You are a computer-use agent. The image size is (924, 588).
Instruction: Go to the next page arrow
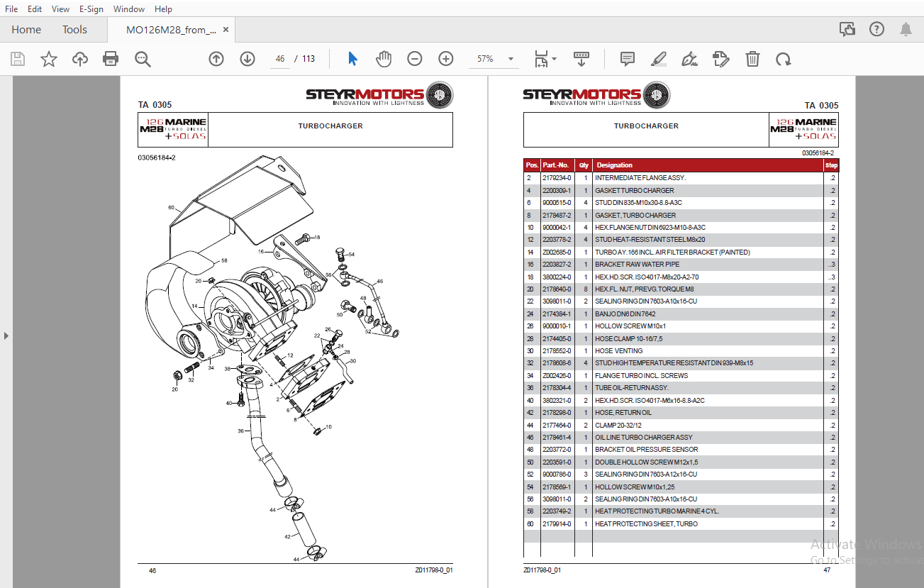(247, 59)
